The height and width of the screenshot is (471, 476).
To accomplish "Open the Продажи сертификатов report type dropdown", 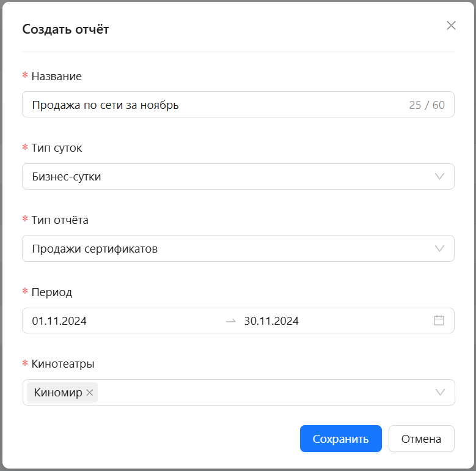I will click(x=238, y=248).
